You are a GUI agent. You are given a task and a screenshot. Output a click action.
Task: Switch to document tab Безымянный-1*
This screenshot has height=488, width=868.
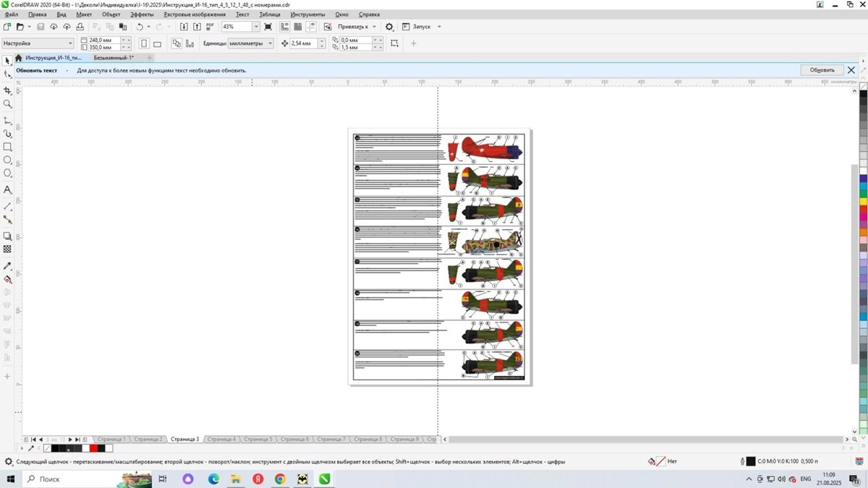pos(114,58)
